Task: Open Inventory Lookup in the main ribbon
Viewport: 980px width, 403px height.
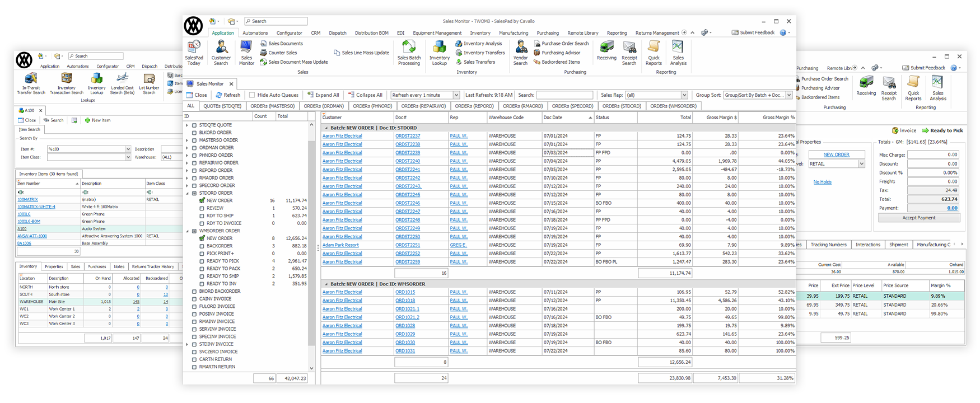Action: [x=440, y=53]
